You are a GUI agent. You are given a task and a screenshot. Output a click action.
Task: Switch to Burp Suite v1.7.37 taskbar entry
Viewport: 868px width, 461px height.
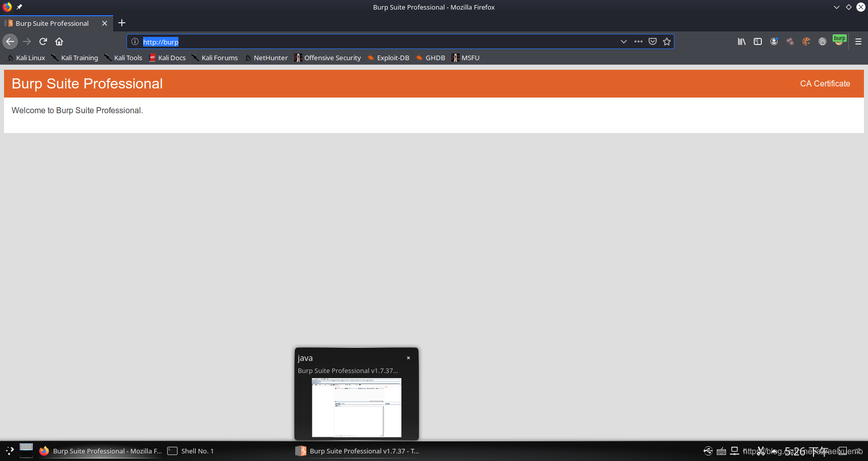358,451
